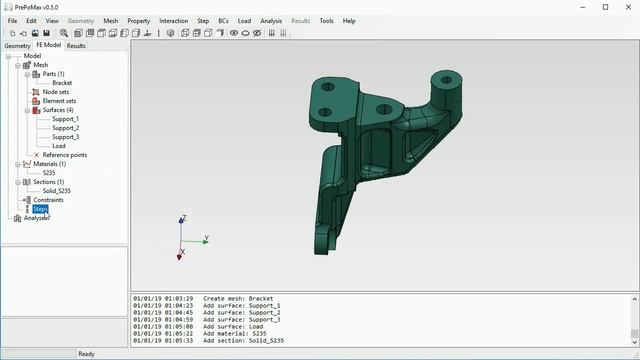The height and width of the screenshot is (360, 640).
Task: Toggle the Hide icon between the eyes
Action: 245,33
